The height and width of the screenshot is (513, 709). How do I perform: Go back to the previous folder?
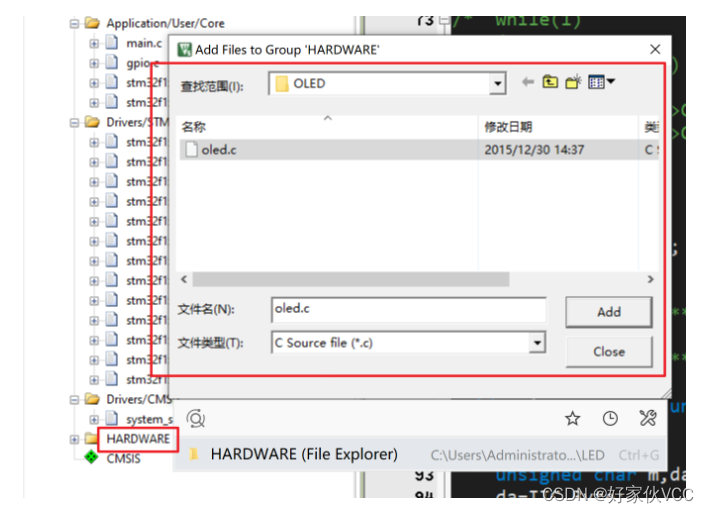pos(528,82)
